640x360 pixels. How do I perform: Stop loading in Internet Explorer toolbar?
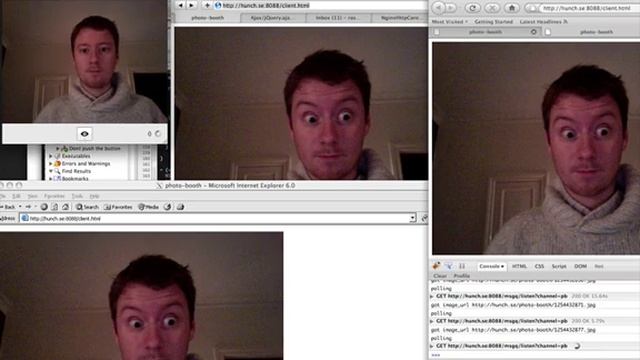click(x=44, y=207)
